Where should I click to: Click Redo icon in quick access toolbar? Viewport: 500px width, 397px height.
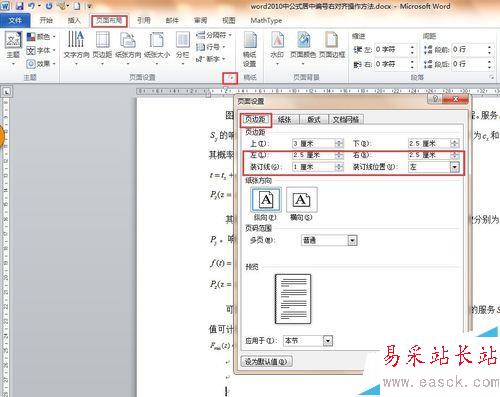pos(49,6)
